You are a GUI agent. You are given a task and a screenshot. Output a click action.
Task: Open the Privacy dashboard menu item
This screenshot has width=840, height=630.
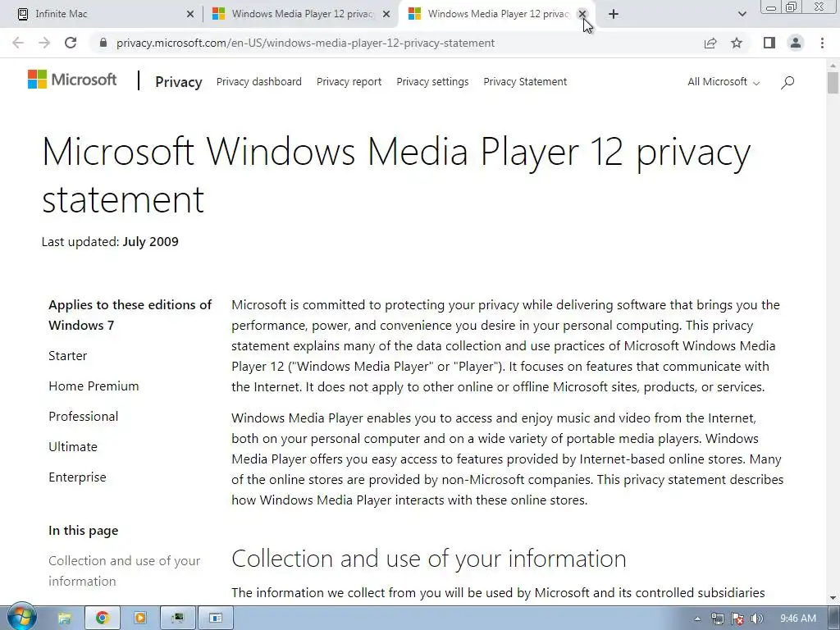(258, 82)
